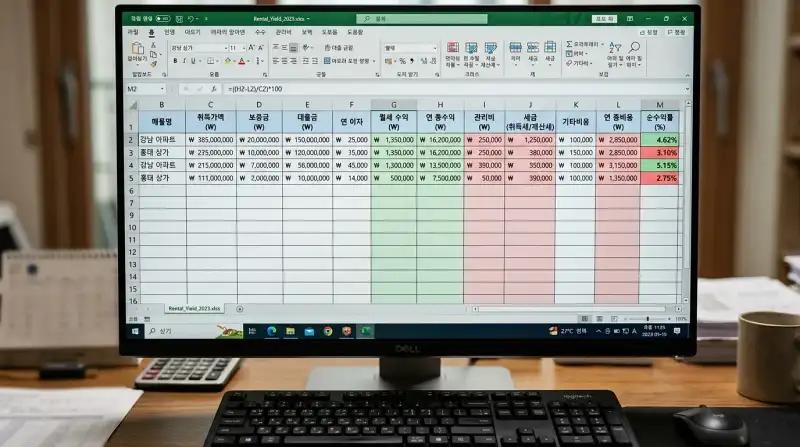
Task: Open the font size dropdown
Action: (x=243, y=47)
